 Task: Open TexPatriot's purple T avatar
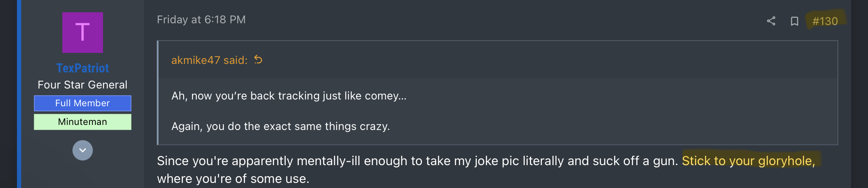83,33
